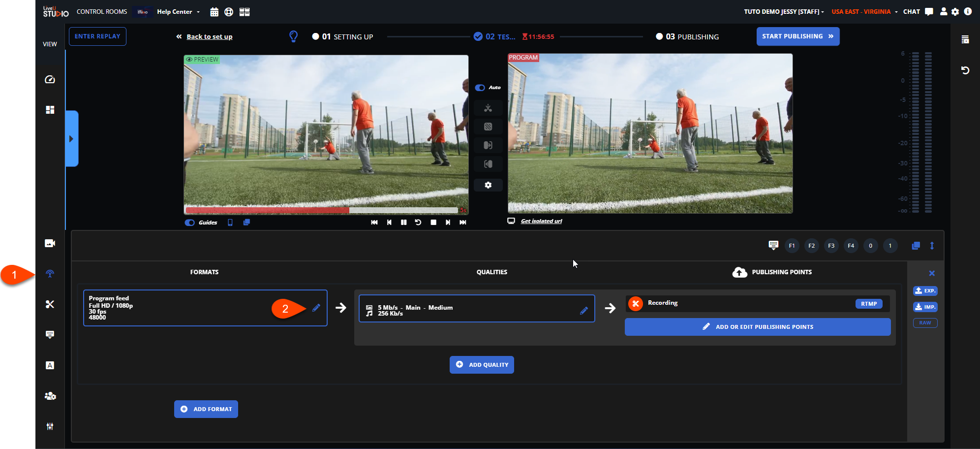Image resolution: width=980 pixels, height=449 pixels.
Task: Open the calendar icon in top bar
Action: click(x=214, y=12)
